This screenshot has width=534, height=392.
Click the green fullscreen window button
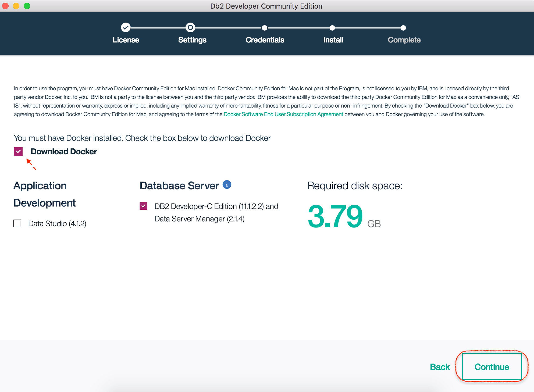pos(27,6)
